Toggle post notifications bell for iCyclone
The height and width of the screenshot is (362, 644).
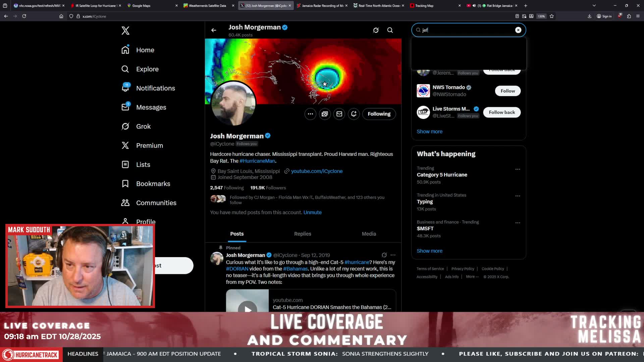point(354,114)
